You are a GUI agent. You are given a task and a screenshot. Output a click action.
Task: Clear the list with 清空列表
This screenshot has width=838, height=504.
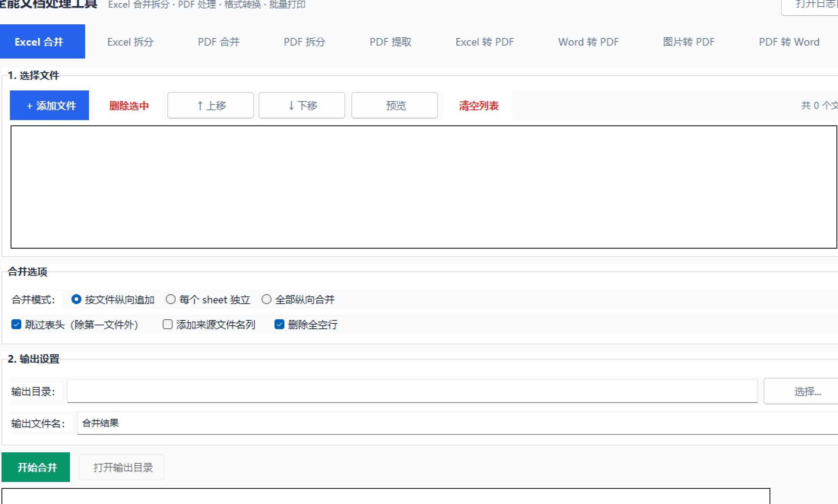point(479,105)
